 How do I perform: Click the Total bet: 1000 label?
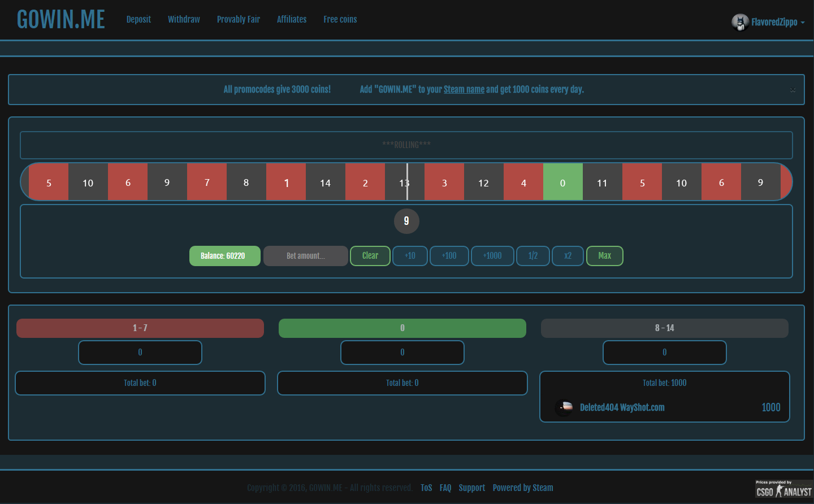[x=665, y=383]
